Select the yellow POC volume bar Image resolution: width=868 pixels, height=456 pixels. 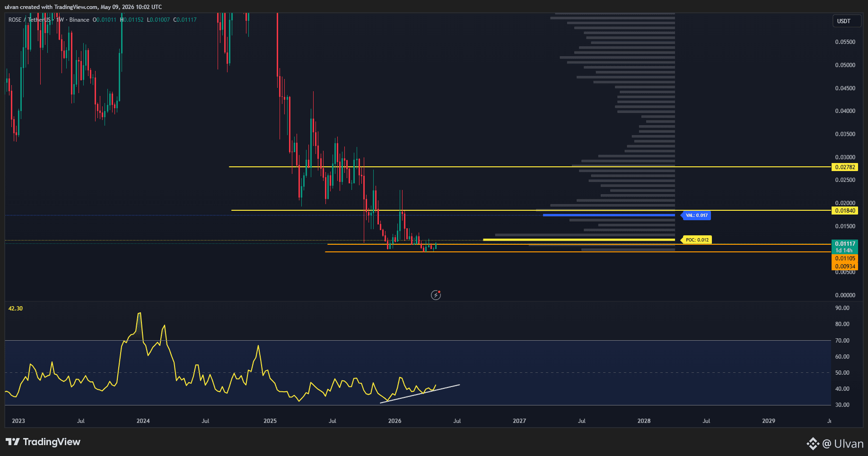pyautogui.click(x=579, y=240)
